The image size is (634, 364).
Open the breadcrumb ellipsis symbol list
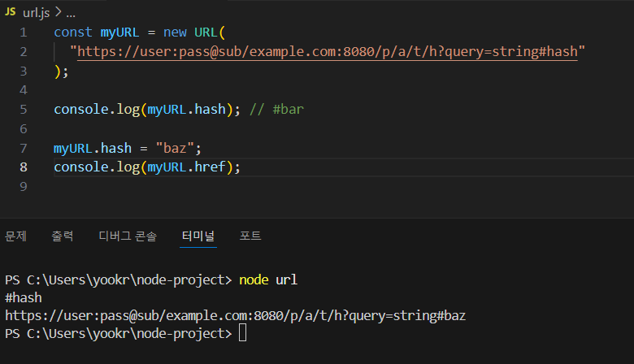click(71, 14)
